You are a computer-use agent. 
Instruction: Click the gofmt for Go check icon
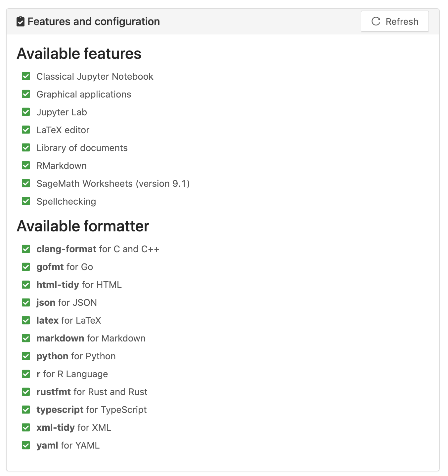(26, 267)
